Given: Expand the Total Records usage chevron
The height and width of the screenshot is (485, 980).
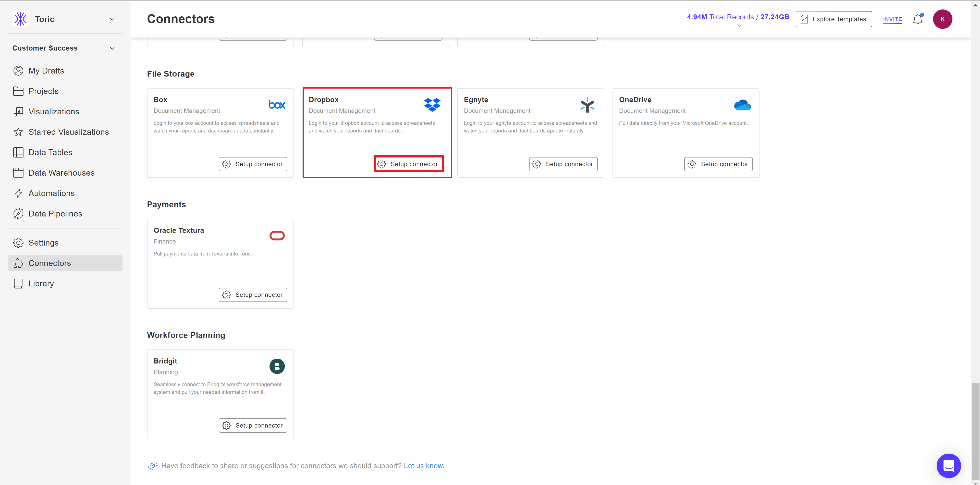Looking at the screenshot, I should pyautogui.click(x=739, y=26).
